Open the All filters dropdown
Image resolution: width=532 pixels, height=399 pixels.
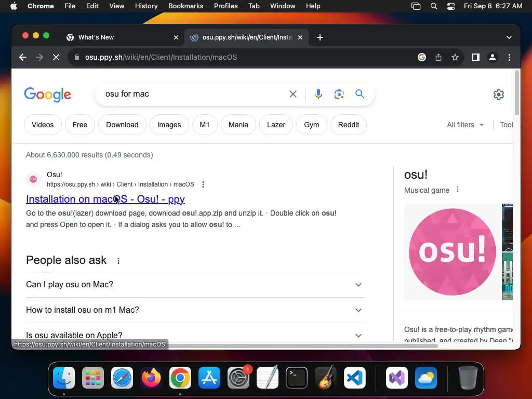click(465, 125)
